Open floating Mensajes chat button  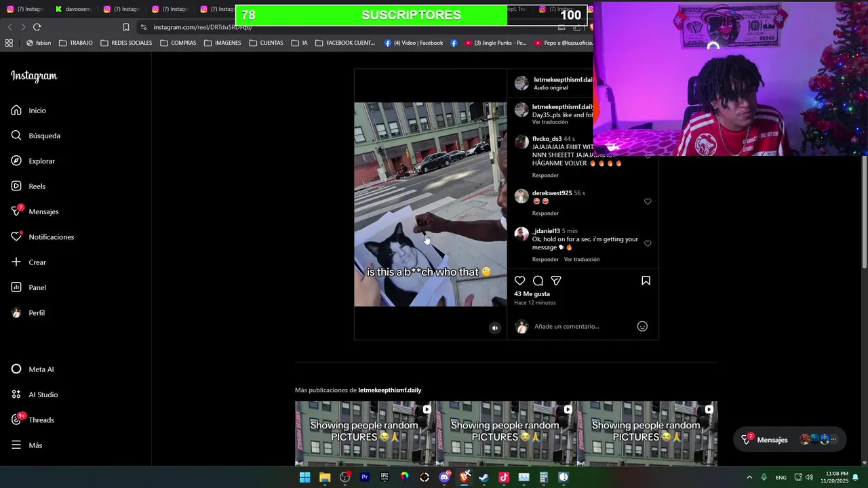[789, 440]
